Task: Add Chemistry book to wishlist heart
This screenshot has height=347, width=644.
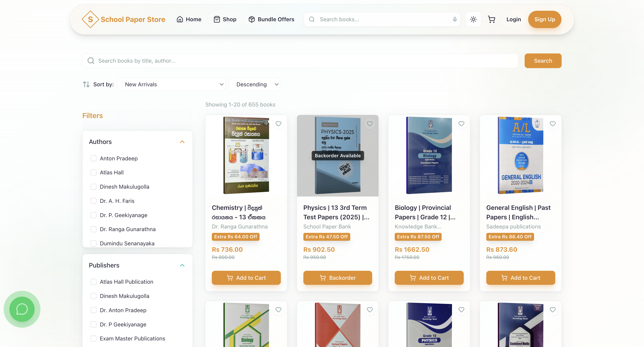Action: pyautogui.click(x=278, y=124)
